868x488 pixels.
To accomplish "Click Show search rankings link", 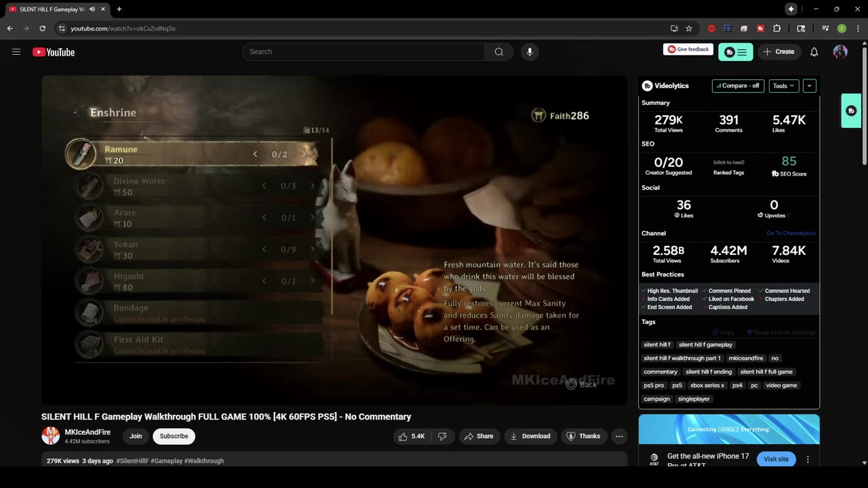I will pos(781,332).
